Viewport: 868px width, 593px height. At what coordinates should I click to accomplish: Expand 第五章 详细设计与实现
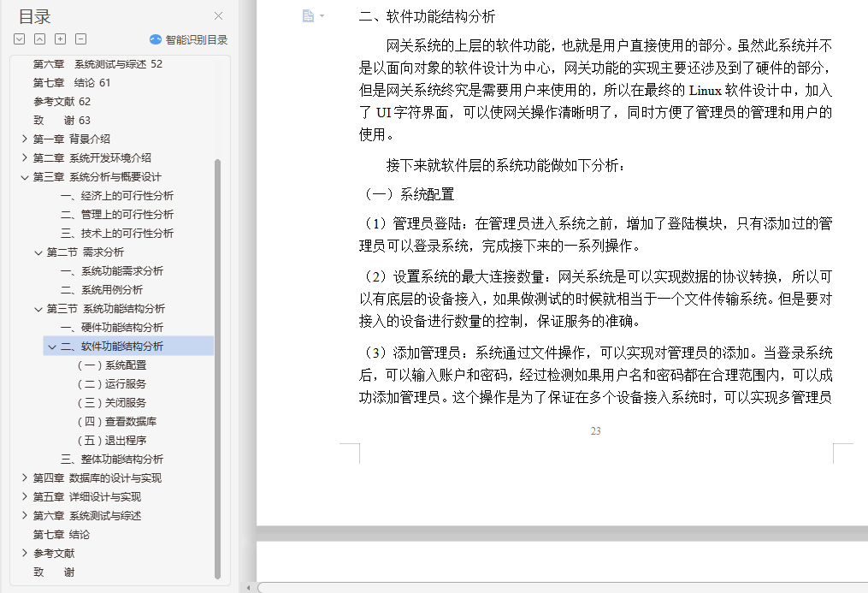24,496
